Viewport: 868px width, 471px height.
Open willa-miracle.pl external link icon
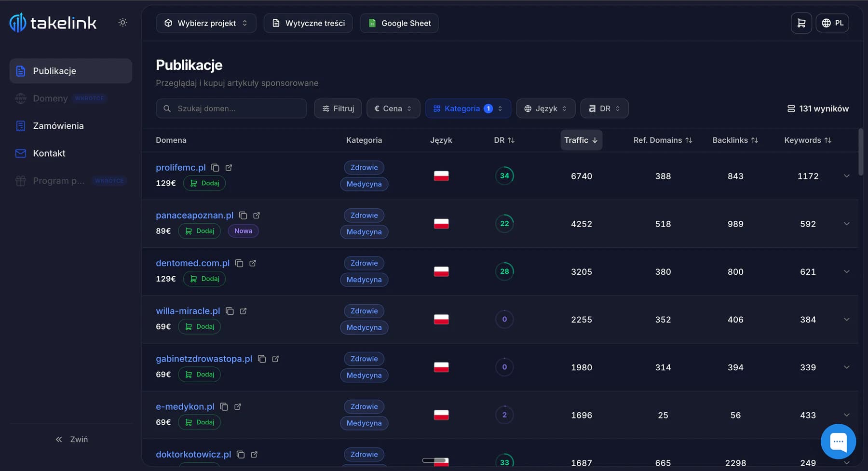click(x=244, y=311)
